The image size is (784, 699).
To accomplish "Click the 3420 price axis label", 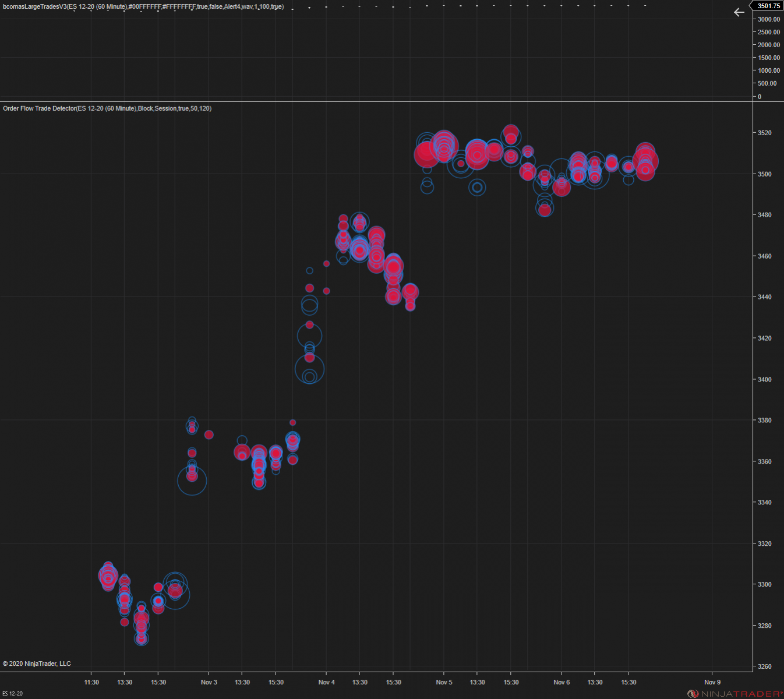I will (x=765, y=338).
